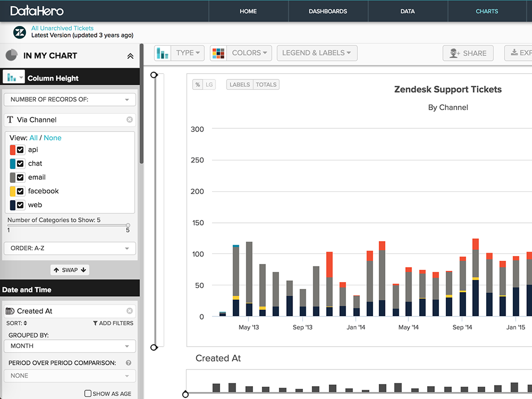Collapse the In My Chart panel
The width and height of the screenshot is (532, 399).
click(130, 56)
